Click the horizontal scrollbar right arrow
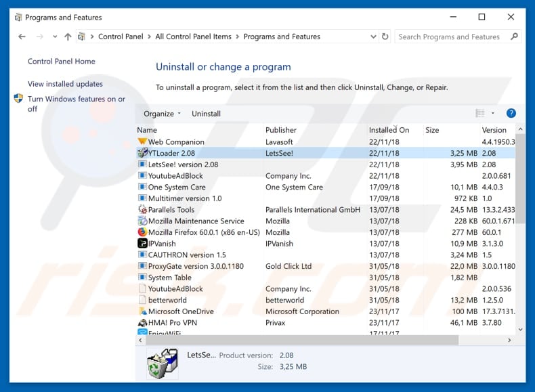This screenshot has width=535, height=392. [509, 340]
